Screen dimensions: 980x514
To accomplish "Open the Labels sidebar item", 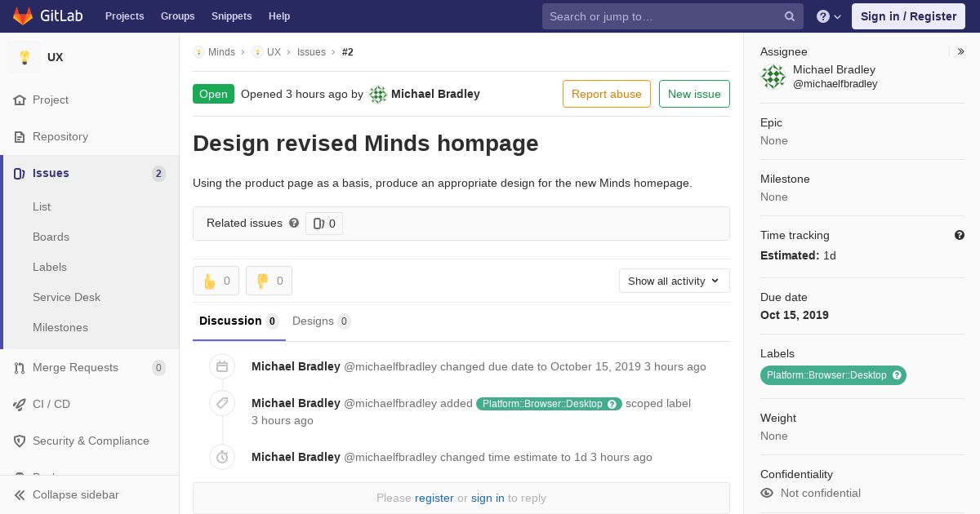I will click(50, 267).
